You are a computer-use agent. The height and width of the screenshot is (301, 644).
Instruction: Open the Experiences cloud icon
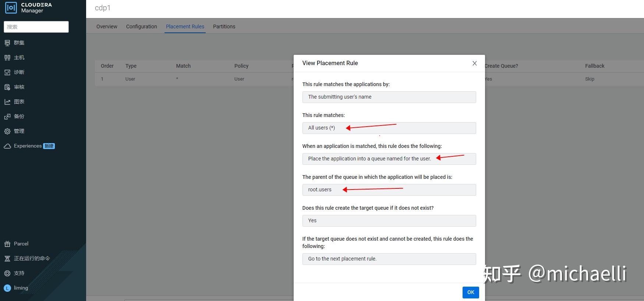(x=7, y=146)
